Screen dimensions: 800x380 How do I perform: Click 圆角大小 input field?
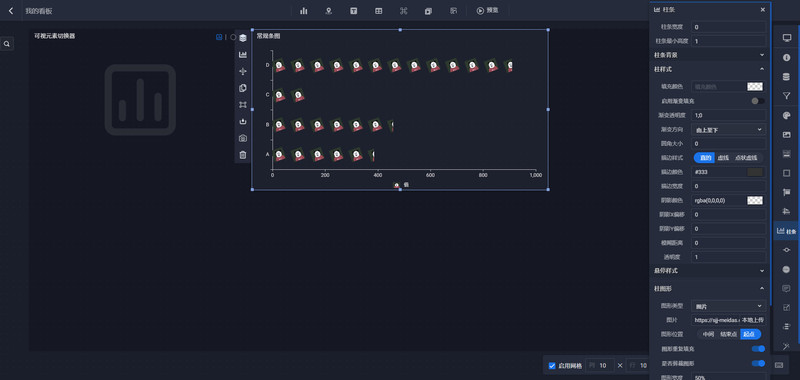point(728,144)
